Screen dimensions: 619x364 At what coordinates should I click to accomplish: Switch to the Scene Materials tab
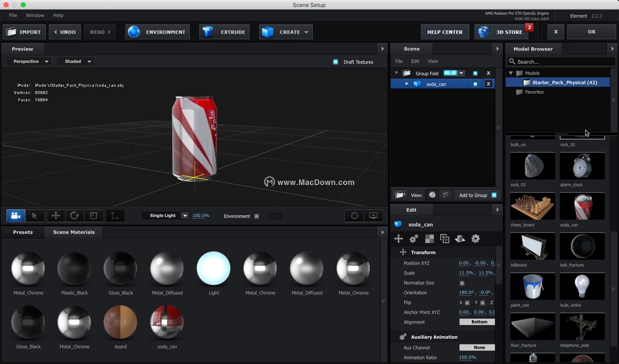point(74,232)
